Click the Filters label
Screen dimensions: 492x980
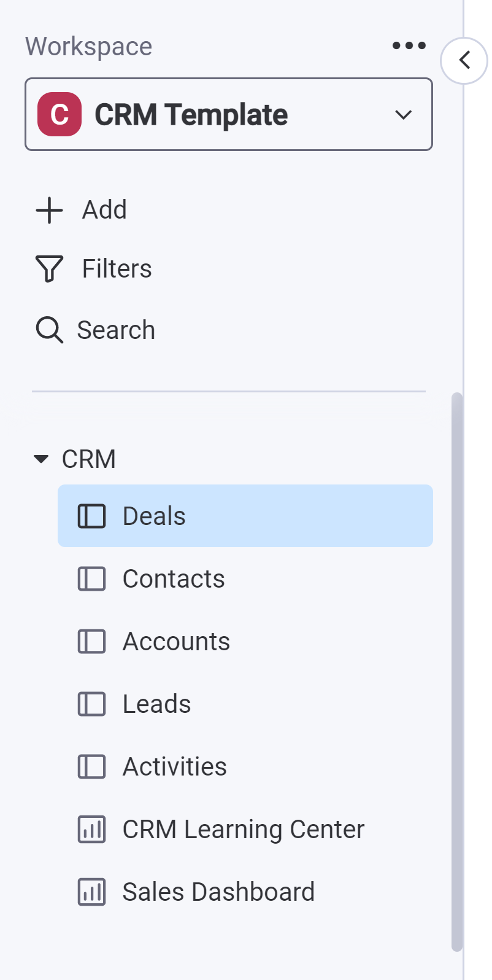coord(117,269)
